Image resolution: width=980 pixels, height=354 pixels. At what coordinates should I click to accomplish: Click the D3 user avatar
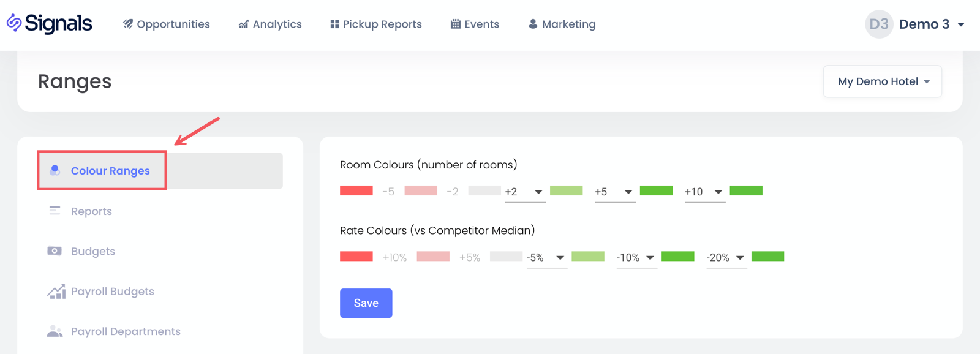pyautogui.click(x=878, y=24)
